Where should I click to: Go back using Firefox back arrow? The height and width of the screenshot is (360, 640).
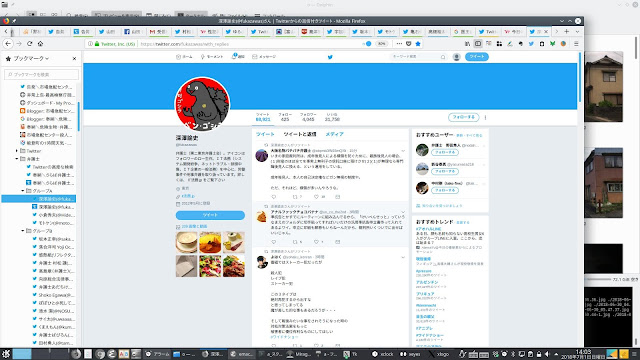pyautogui.click(x=8, y=44)
